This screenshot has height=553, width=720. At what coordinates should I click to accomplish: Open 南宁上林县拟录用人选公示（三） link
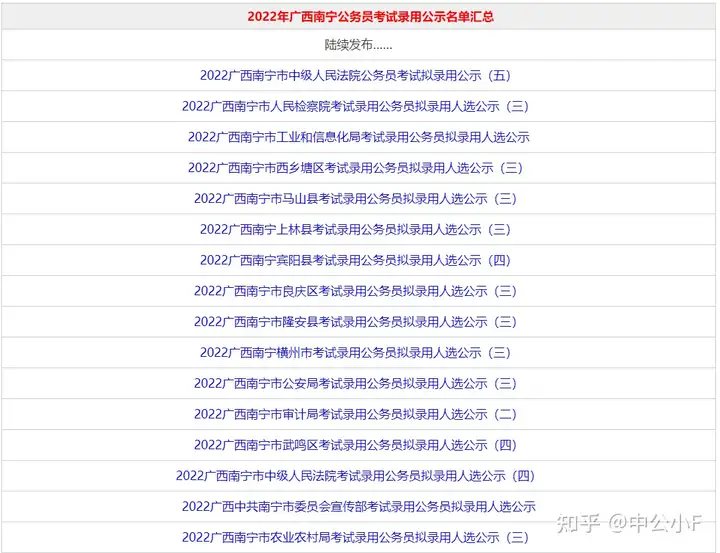[x=355, y=229]
